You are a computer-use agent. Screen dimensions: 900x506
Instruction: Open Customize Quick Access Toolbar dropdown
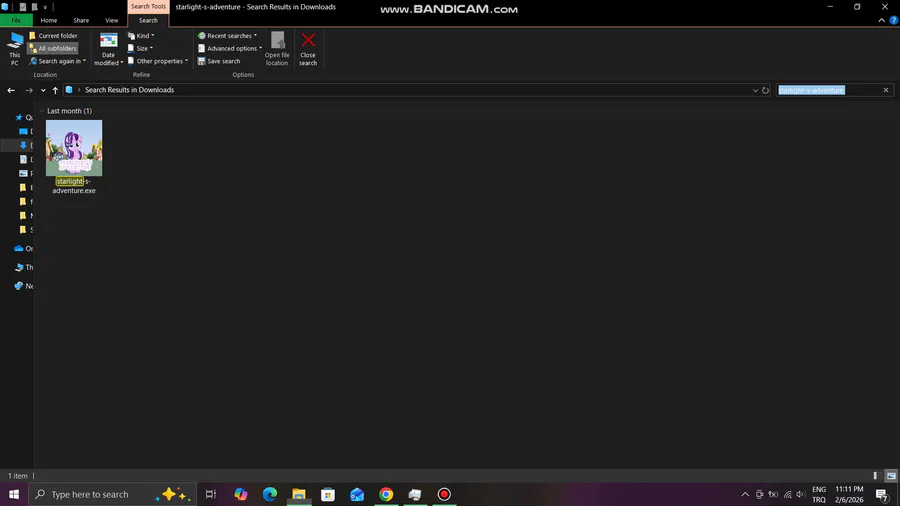45,7
